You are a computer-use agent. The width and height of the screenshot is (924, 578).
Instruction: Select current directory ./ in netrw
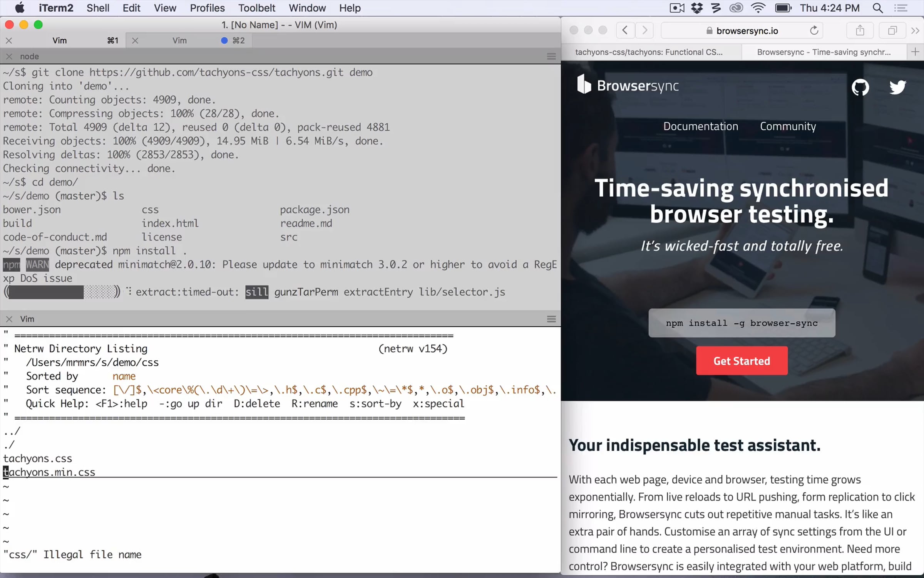9,445
